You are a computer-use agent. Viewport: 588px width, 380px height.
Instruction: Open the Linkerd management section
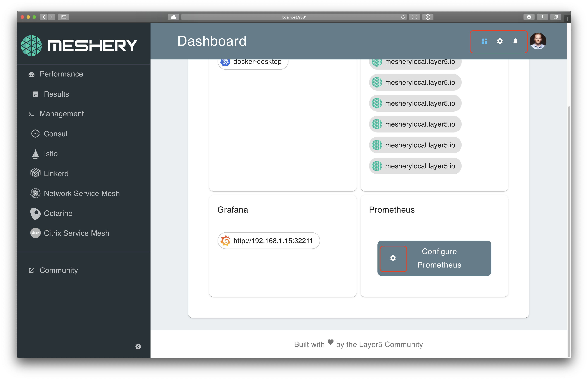[56, 173]
